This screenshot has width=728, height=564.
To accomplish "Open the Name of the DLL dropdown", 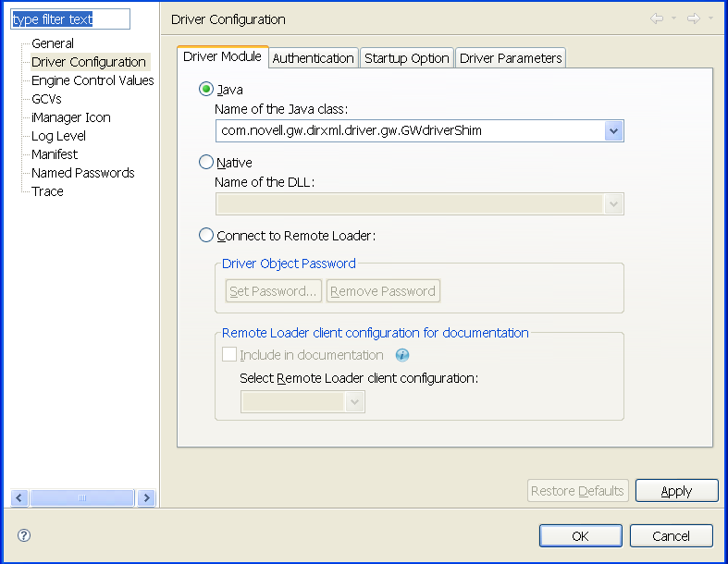I will click(x=614, y=204).
